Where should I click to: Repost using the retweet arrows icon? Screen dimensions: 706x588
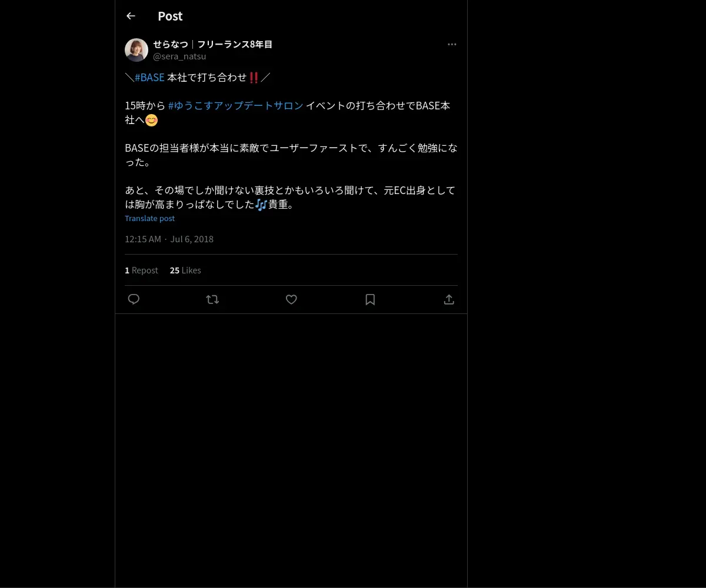212,299
